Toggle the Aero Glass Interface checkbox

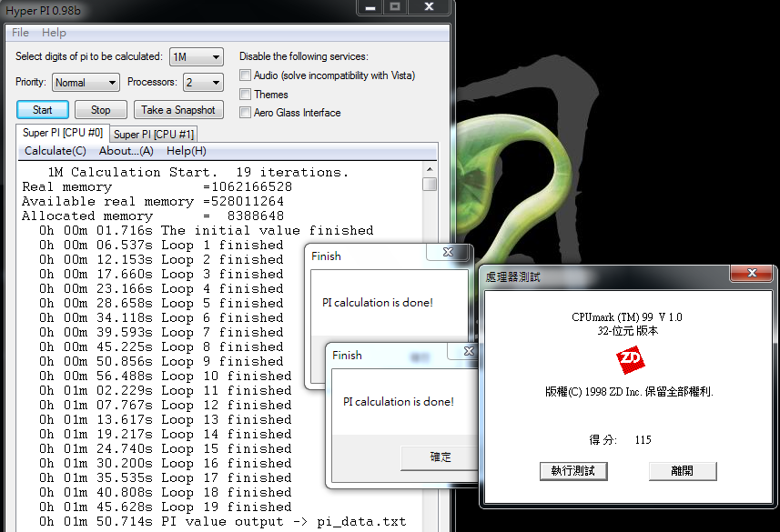click(245, 113)
